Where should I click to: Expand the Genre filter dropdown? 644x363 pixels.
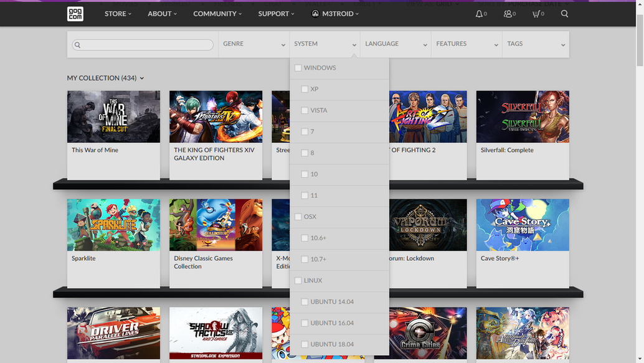[254, 44]
